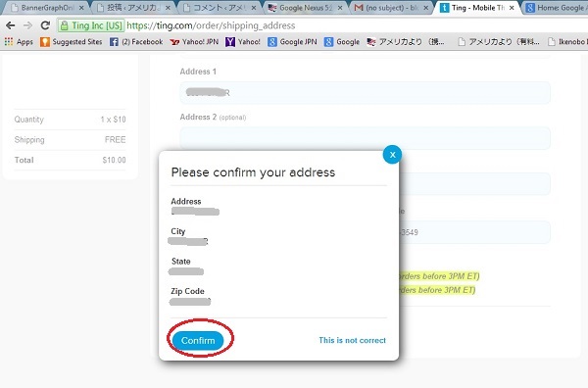
Task: Open the Facebook bookmark
Action: click(136, 42)
